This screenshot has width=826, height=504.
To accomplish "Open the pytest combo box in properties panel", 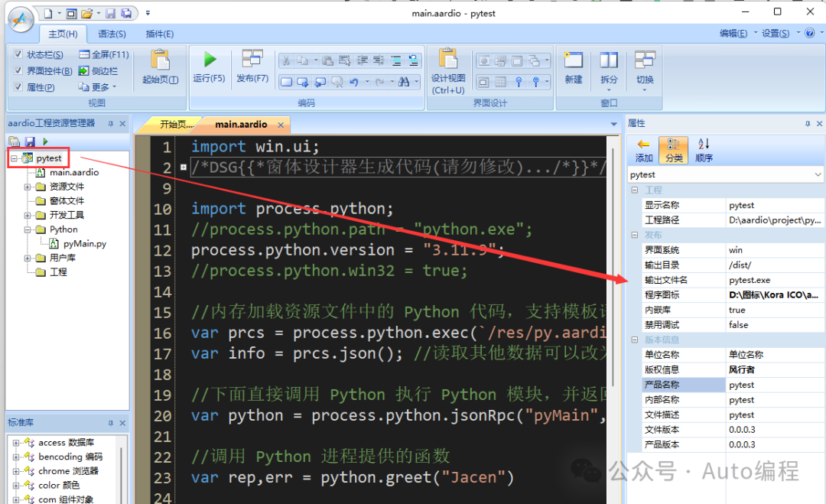I will [817, 174].
